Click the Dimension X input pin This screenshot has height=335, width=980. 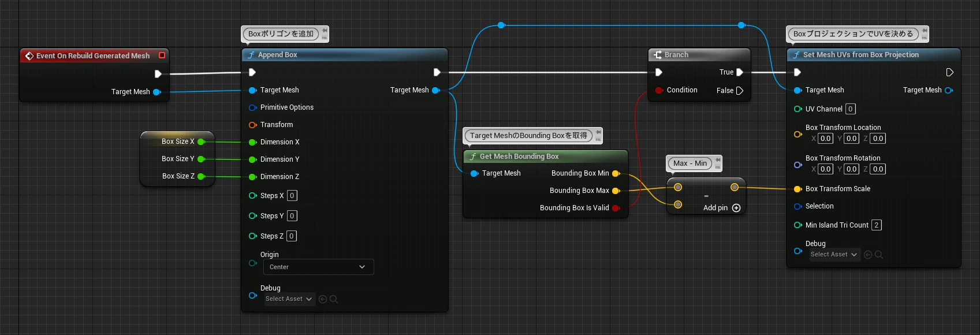click(252, 142)
